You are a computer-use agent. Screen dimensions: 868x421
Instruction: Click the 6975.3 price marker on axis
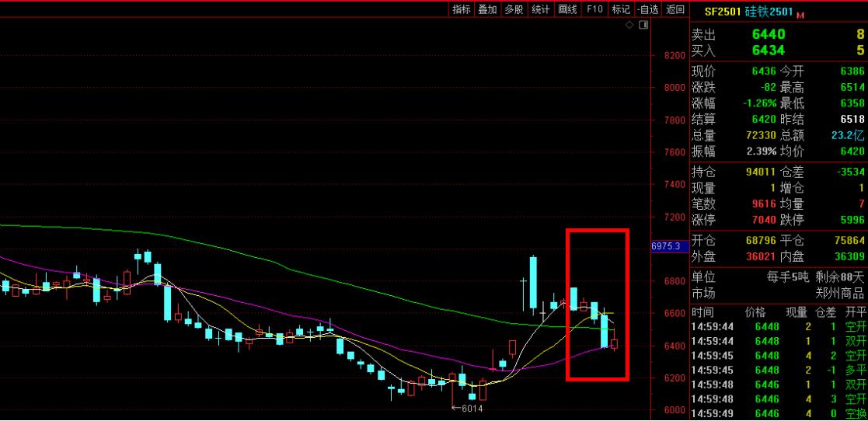666,246
